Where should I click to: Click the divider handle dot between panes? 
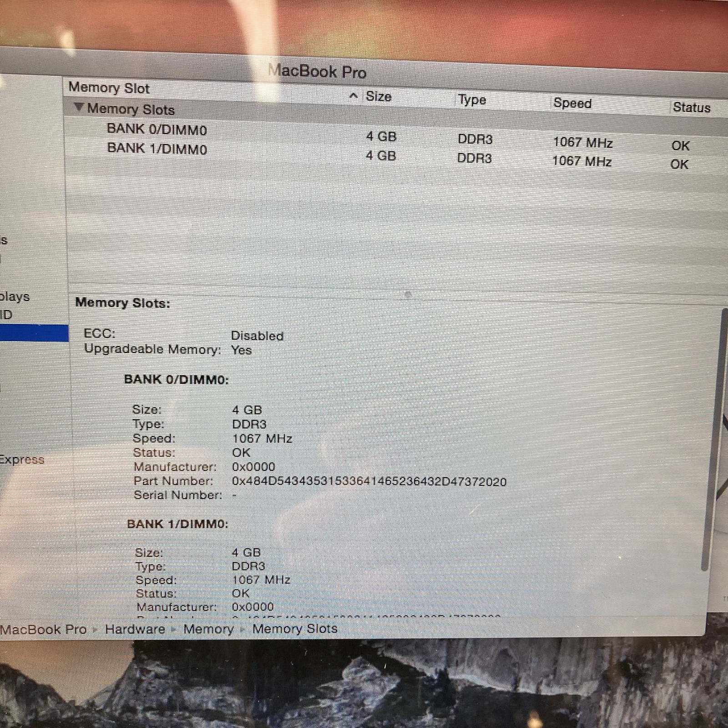click(408, 295)
